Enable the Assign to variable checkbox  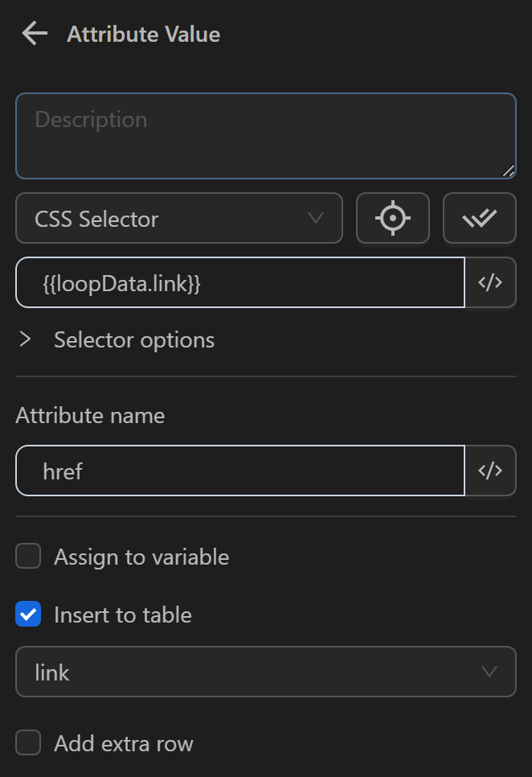point(27,556)
